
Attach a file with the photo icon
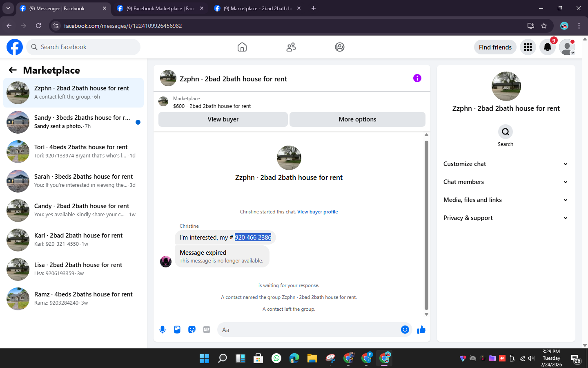(177, 330)
